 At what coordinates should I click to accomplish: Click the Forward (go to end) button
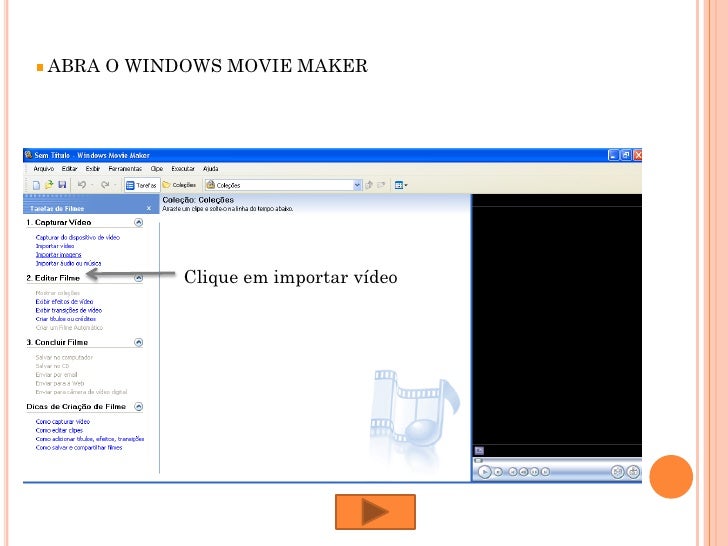click(545, 472)
